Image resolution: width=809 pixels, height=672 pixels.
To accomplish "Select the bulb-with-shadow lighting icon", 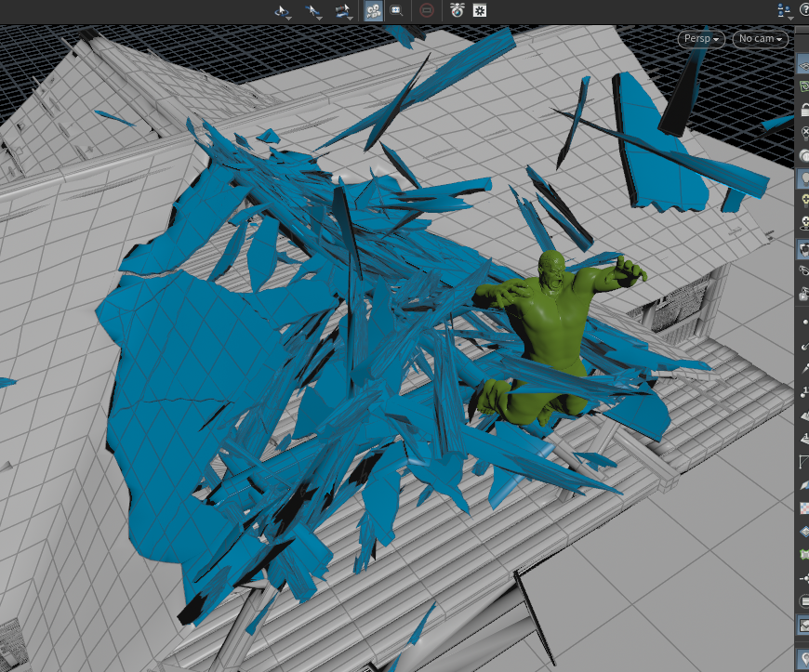I will 804,223.
